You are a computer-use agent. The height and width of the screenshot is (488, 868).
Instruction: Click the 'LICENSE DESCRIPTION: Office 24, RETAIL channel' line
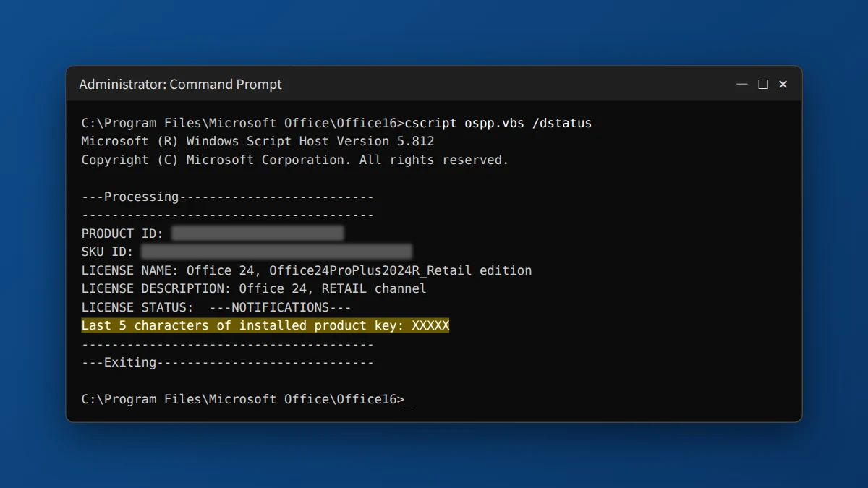tap(254, 288)
